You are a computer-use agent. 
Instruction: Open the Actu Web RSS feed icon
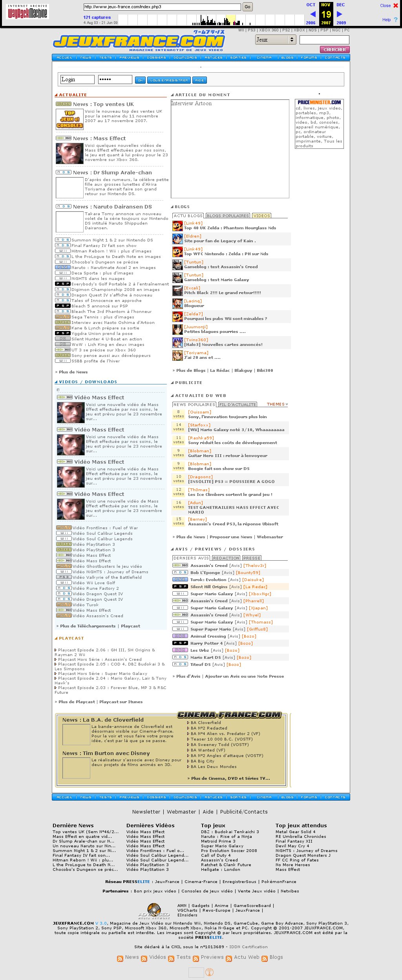(x=229, y=958)
